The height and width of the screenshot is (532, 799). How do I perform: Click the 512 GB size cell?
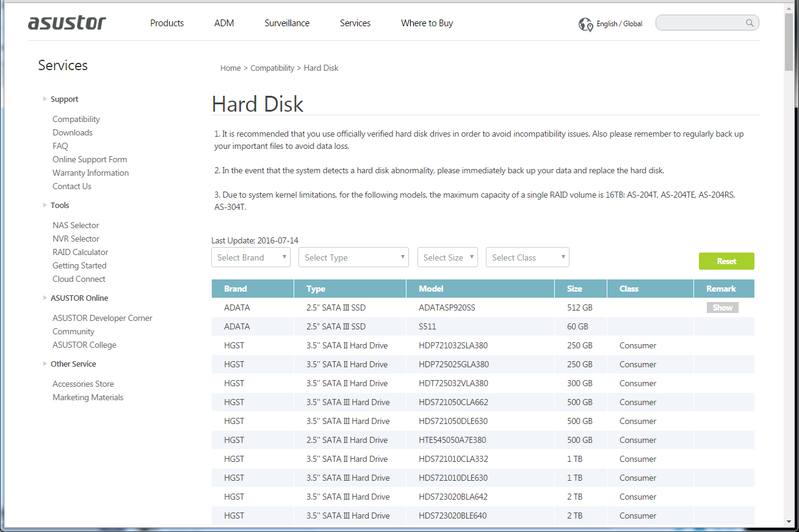[580, 308]
